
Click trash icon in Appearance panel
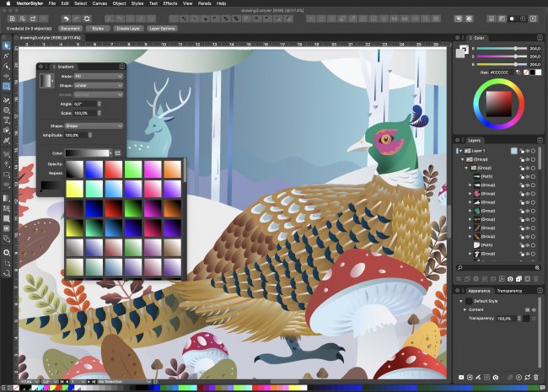pos(535,376)
